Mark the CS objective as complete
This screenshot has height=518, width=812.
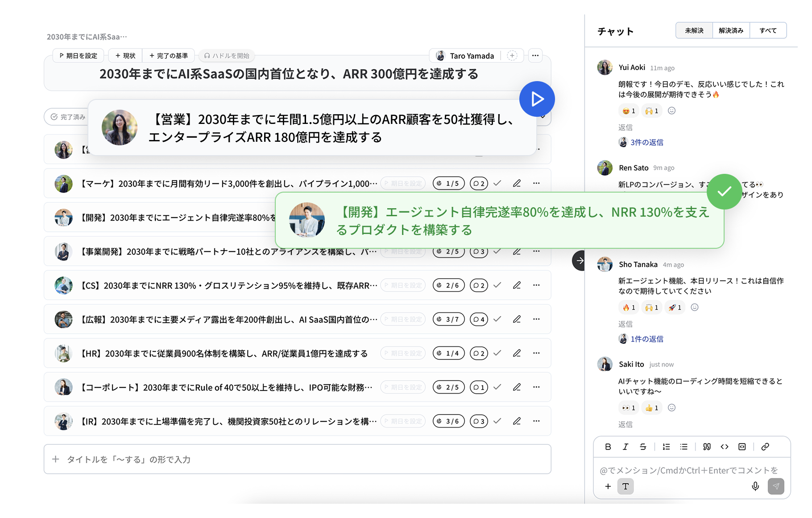point(497,285)
